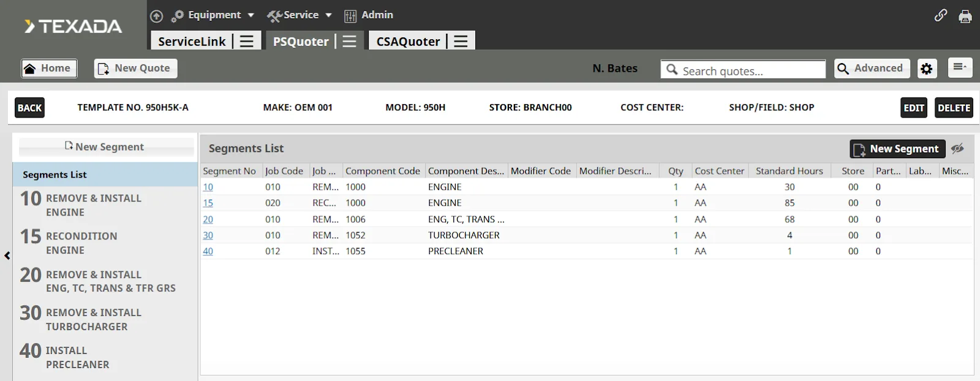
Task: Click the BACK button
Action: [29, 108]
